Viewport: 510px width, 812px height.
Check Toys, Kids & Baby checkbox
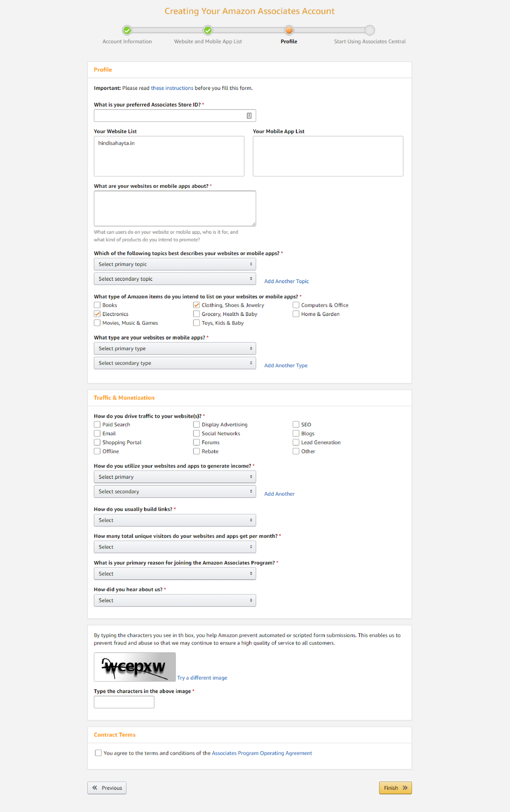pyautogui.click(x=196, y=323)
